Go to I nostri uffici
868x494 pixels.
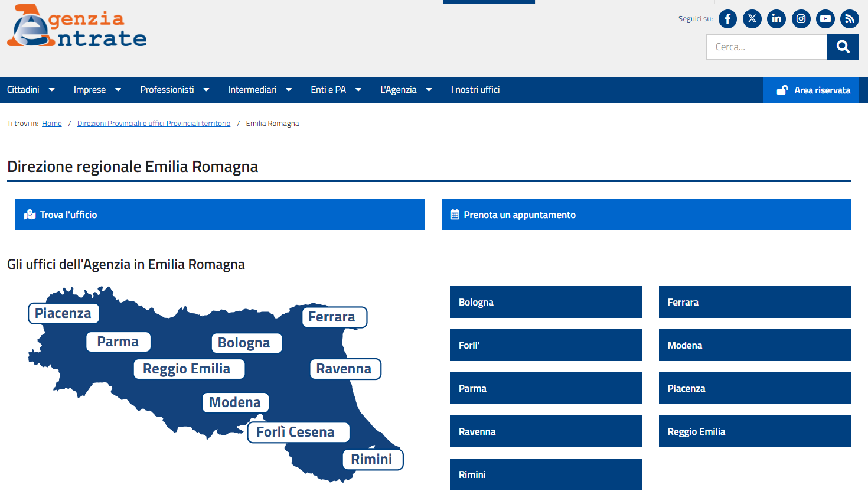[x=475, y=90]
